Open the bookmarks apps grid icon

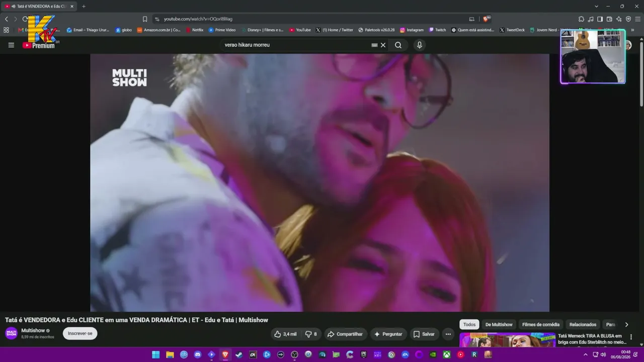[7, 30]
